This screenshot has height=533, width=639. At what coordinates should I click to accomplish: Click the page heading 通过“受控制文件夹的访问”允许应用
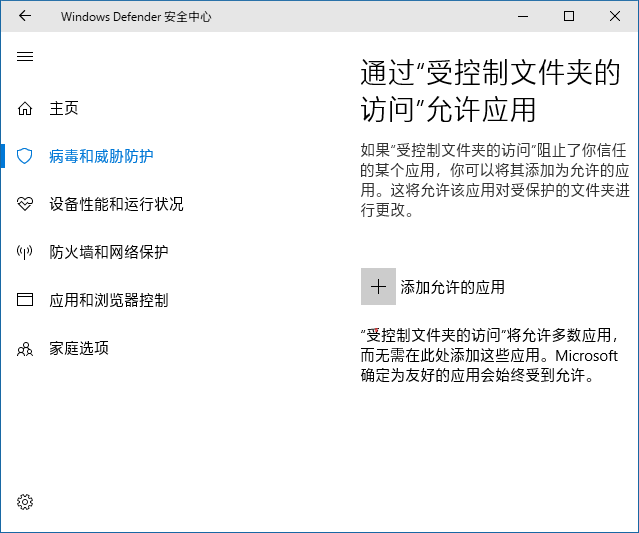pos(490,91)
